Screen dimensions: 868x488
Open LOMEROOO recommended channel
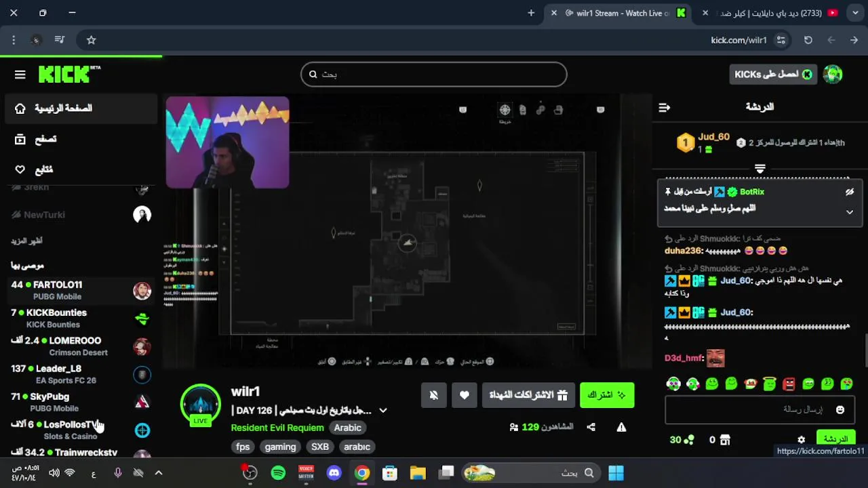coord(81,346)
